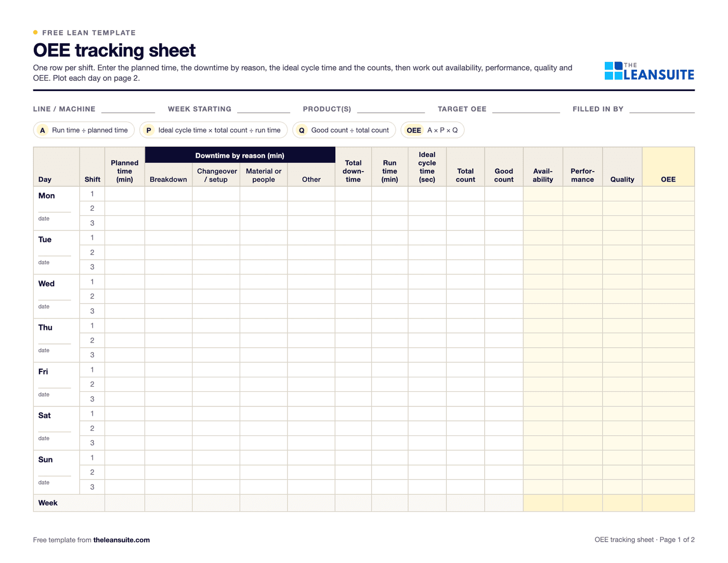This screenshot has height=563, width=728.
Task: Select the Product(s) blank field
Action: coord(391,109)
